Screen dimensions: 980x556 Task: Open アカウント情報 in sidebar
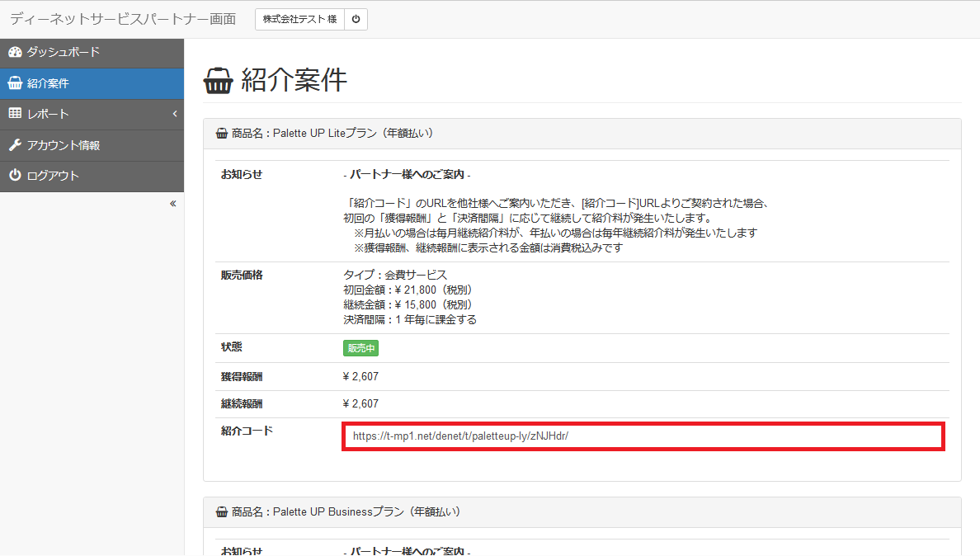(x=92, y=145)
